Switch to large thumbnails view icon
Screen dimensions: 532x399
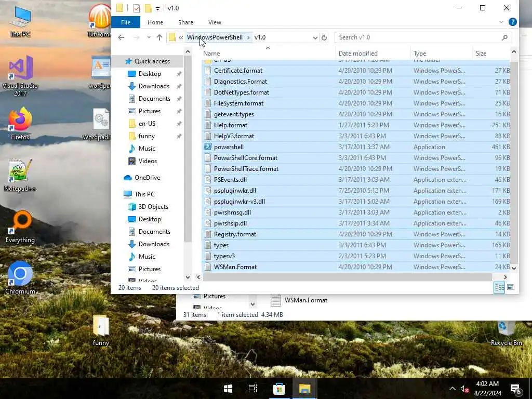pos(510,288)
